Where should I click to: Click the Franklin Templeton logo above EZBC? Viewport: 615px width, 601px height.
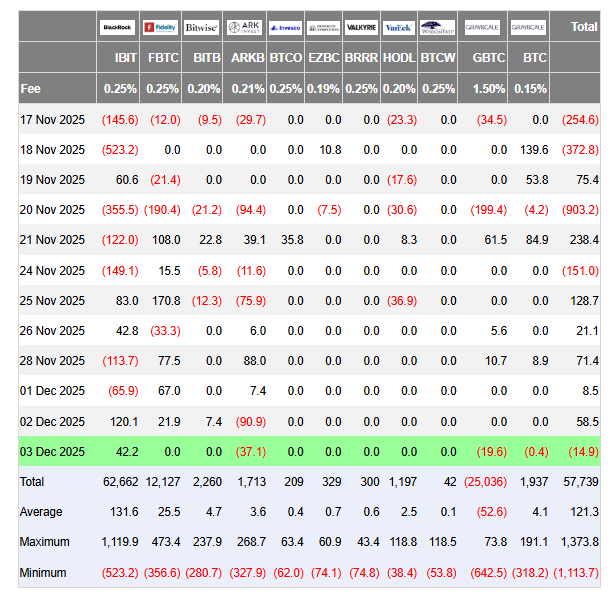tap(323, 27)
